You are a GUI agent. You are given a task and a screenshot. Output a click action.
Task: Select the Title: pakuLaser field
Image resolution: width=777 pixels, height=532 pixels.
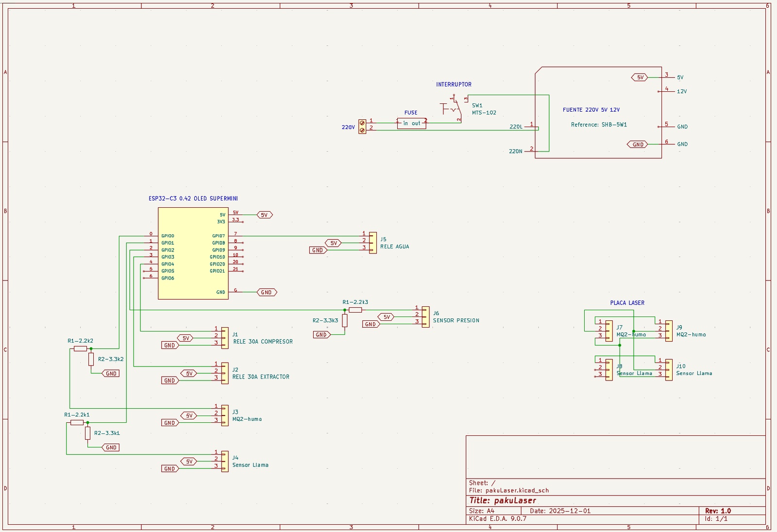tap(503, 500)
